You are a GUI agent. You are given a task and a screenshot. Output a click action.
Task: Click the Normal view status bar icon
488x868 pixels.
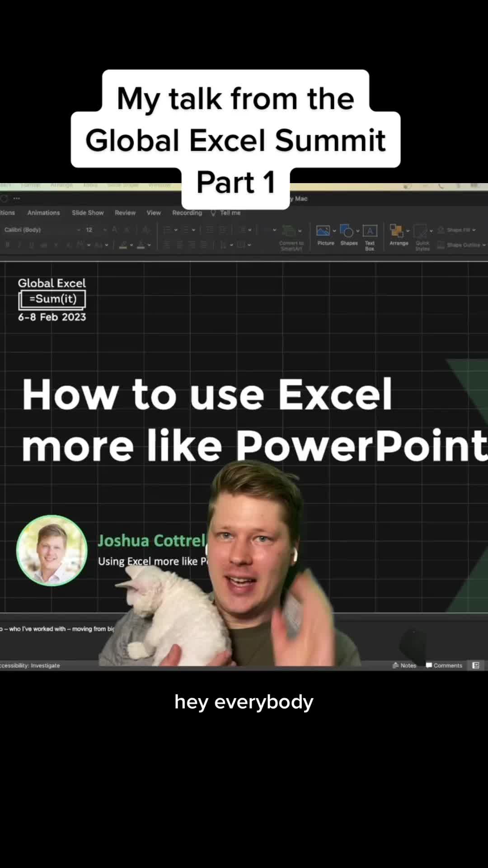476,665
